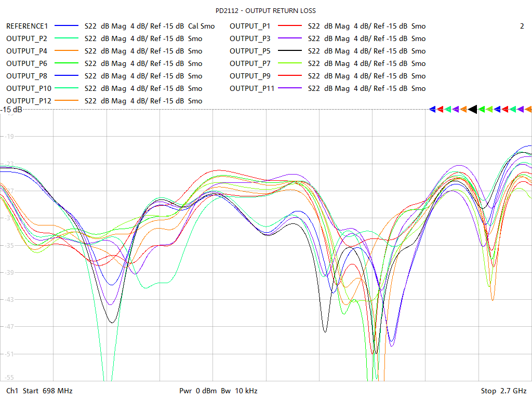Select the OUTPUT_P3 trace label
This screenshot has width=532, height=399.
click(x=250, y=38)
